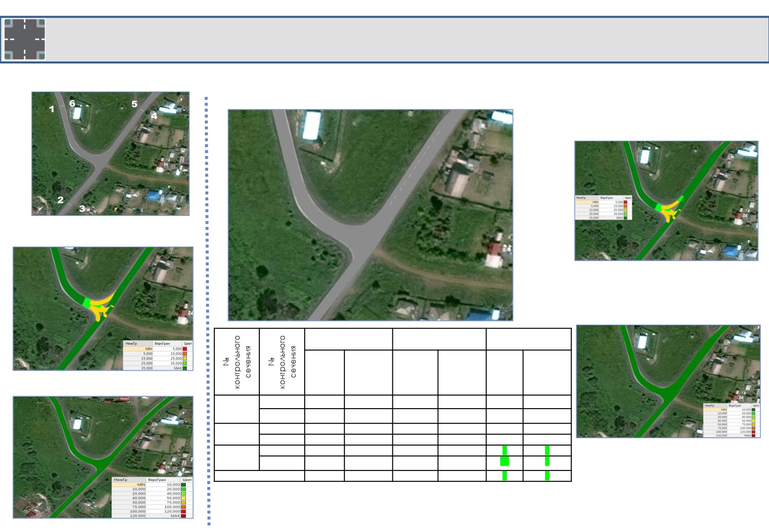Screen dimensions: 769x532
Task: Open bottom-left all-green road map
Action: [103, 457]
